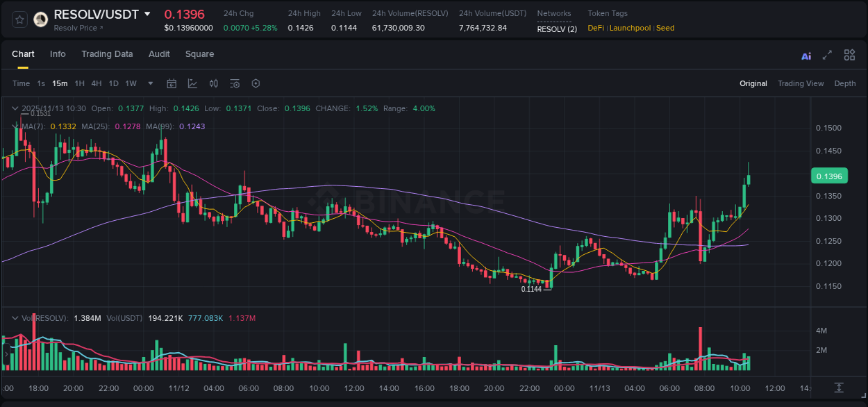Click the favorite star icon near pair name
868x407 pixels.
click(x=19, y=19)
